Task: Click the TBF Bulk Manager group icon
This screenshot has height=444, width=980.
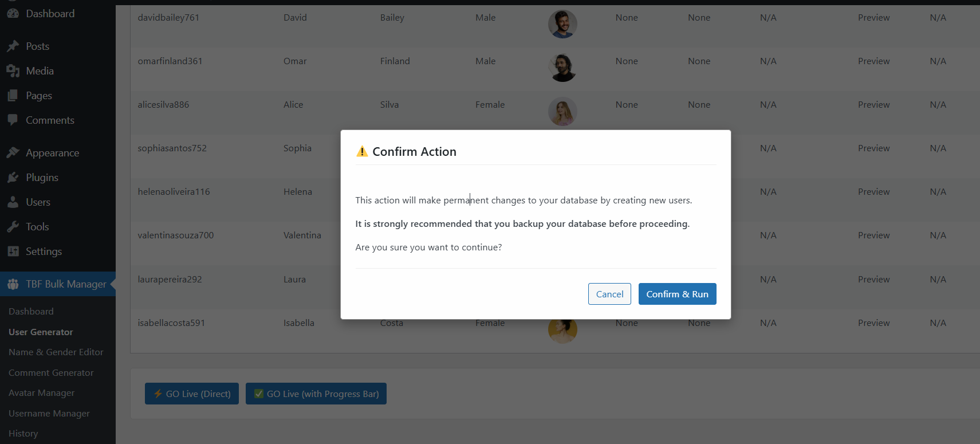Action: coord(13,284)
